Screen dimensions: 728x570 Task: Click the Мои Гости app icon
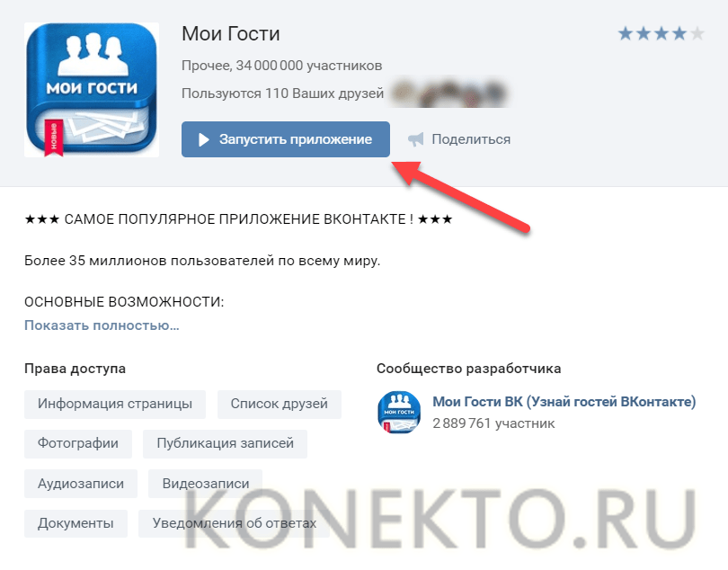click(x=92, y=90)
